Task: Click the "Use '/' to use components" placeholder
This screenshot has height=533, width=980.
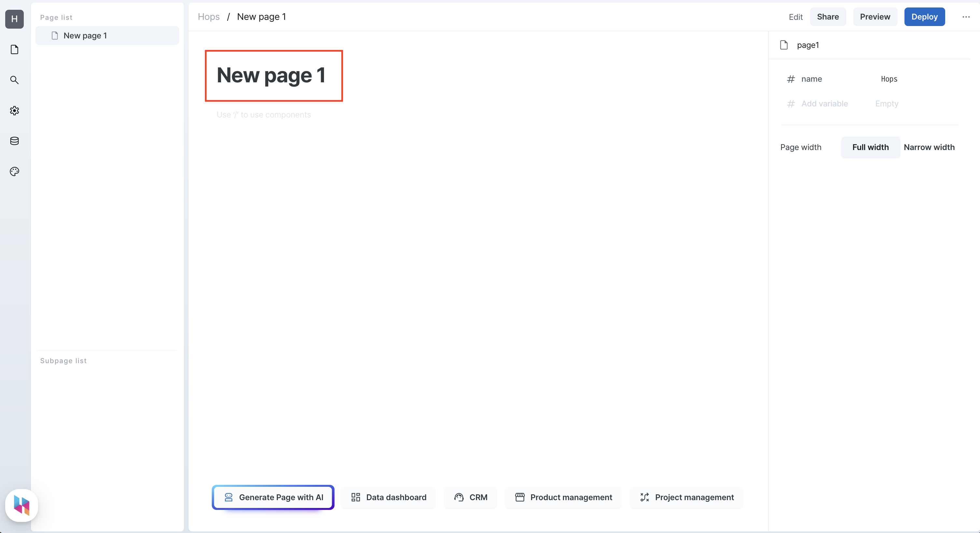Action: click(x=264, y=115)
